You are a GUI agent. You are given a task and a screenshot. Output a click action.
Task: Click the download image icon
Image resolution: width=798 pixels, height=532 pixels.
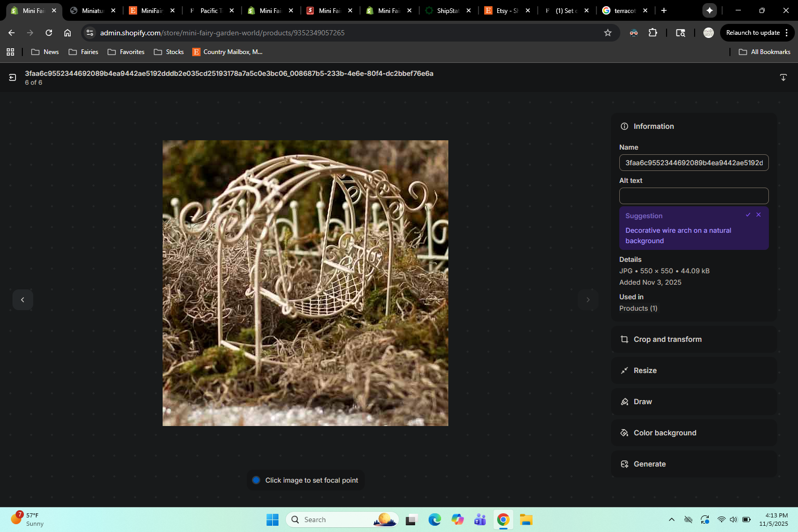[783, 77]
